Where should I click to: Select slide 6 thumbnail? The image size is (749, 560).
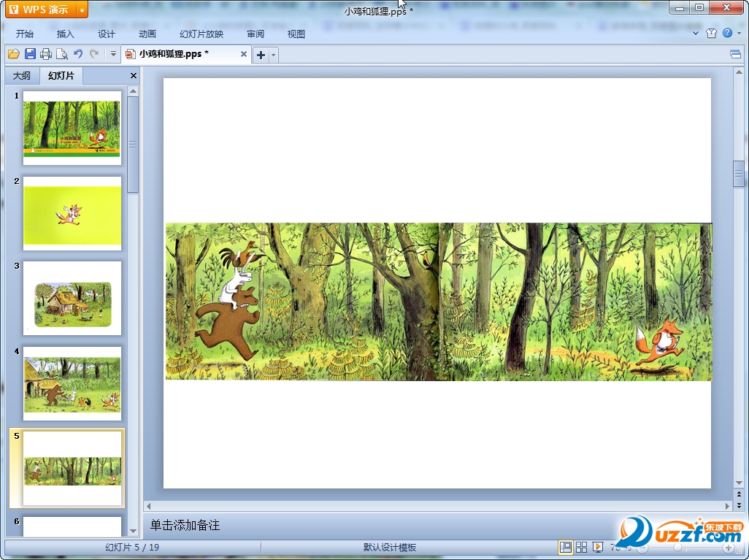[72, 526]
